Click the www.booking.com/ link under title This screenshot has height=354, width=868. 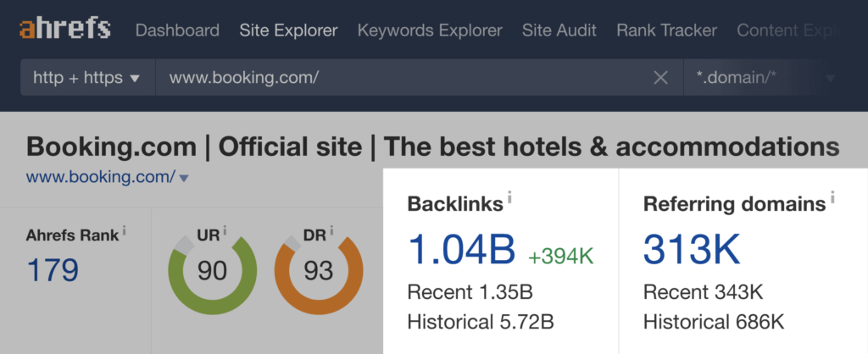point(101,177)
